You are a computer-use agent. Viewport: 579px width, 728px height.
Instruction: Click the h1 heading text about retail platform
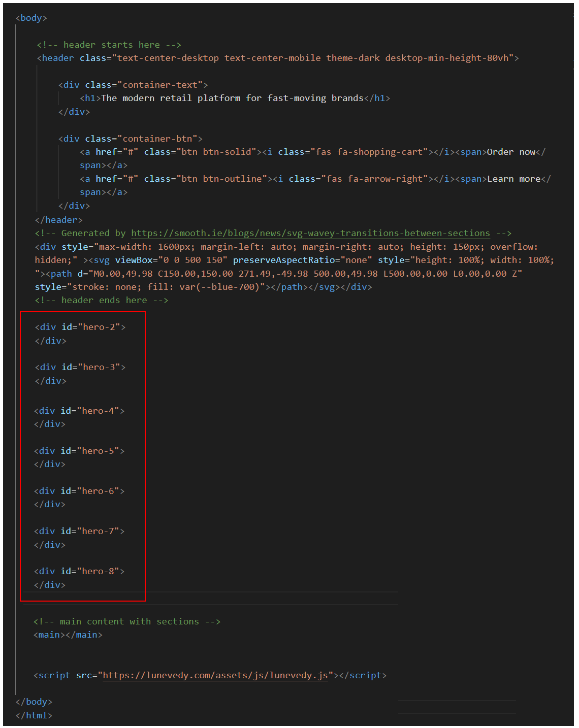(x=232, y=98)
